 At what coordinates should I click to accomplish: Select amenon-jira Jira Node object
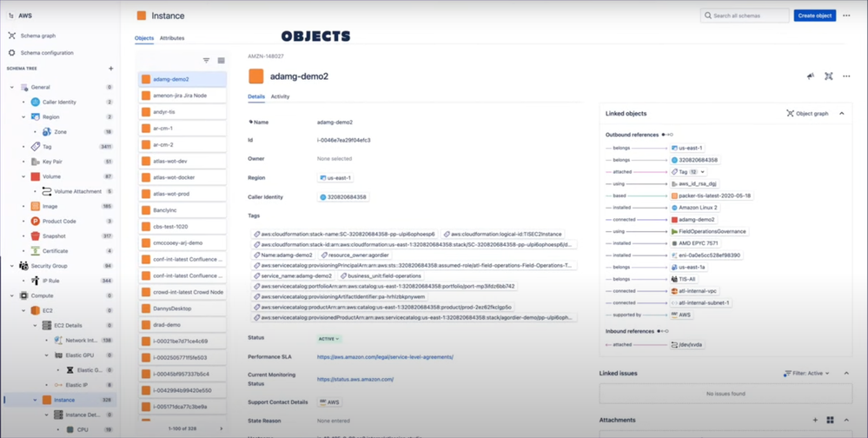pyautogui.click(x=182, y=96)
